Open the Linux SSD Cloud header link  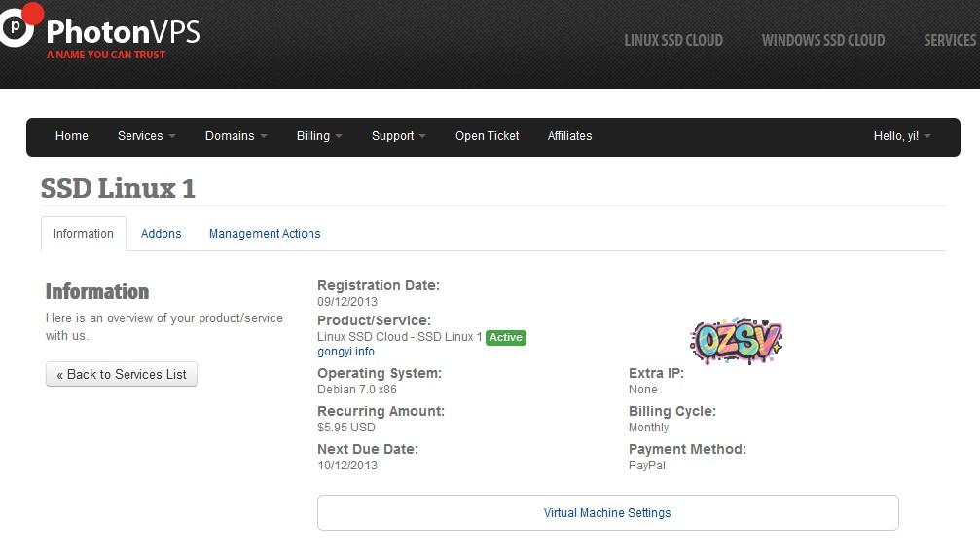pyautogui.click(x=672, y=40)
